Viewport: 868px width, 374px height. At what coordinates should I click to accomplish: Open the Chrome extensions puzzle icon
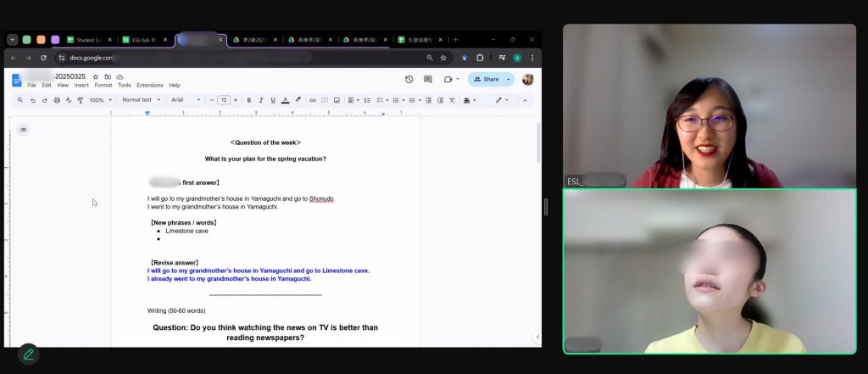pyautogui.click(x=480, y=58)
